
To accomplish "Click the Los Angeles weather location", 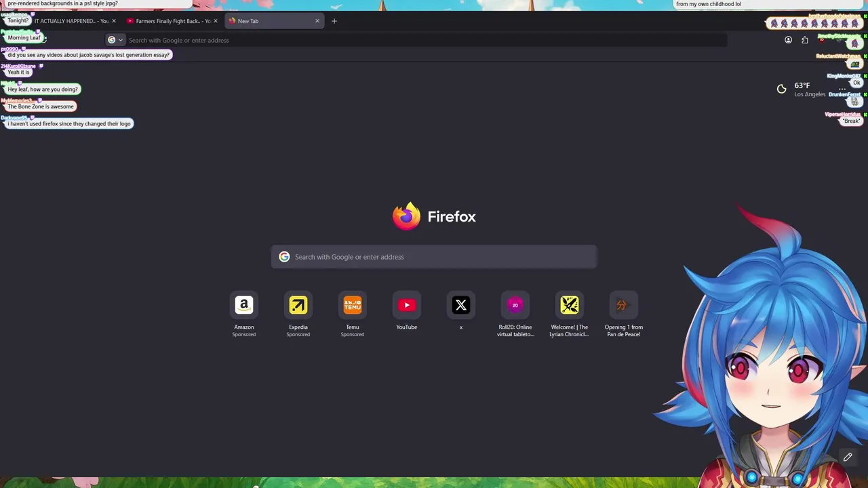I will (x=810, y=94).
